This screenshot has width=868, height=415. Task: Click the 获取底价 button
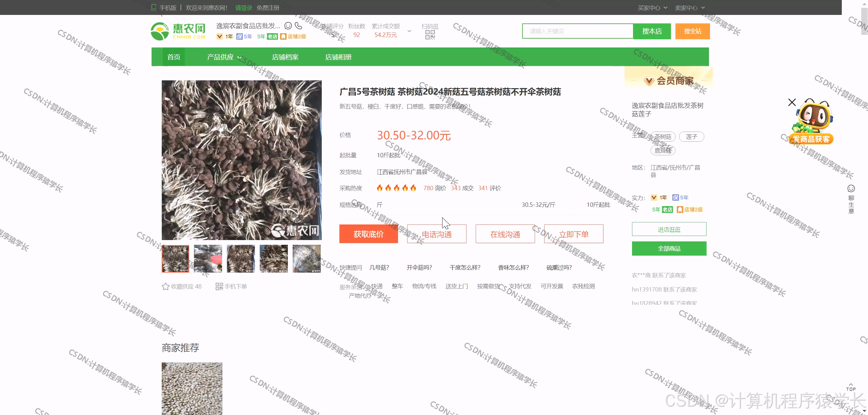pyautogui.click(x=369, y=234)
